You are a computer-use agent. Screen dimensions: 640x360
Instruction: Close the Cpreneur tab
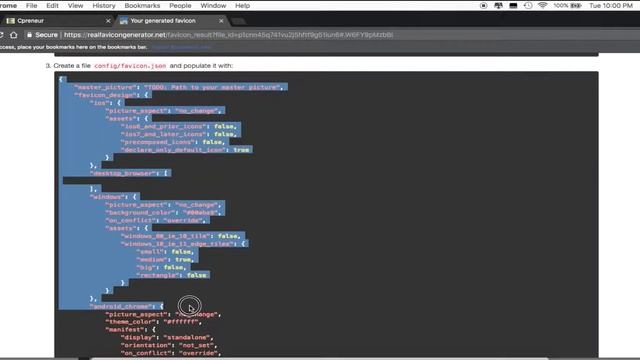(x=108, y=21)
